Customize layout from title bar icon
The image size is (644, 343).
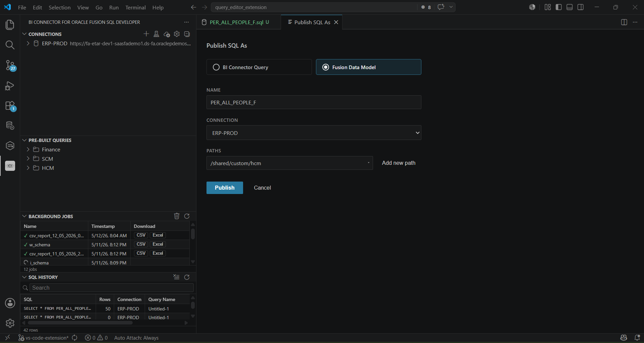coord(548,7)
